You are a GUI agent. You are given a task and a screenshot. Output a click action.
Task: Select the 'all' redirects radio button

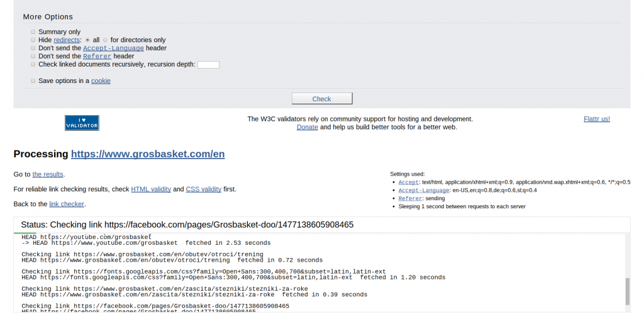point(87,40)
